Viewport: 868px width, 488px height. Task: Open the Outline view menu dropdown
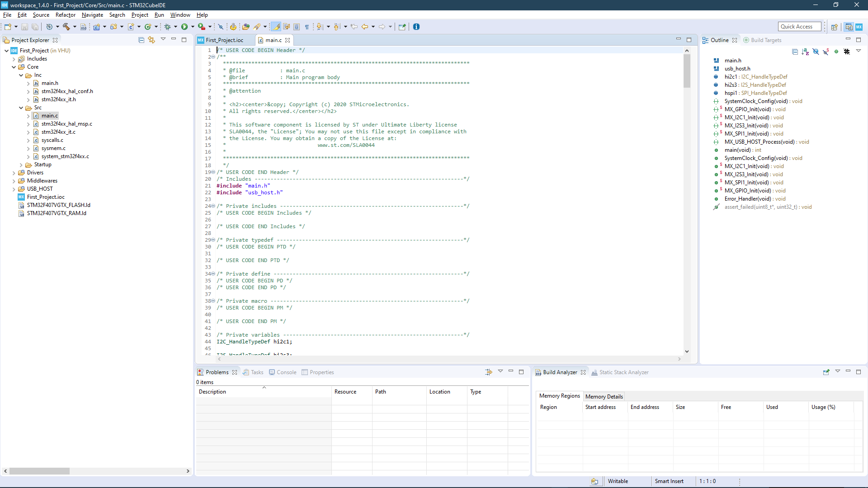[859, 52]
